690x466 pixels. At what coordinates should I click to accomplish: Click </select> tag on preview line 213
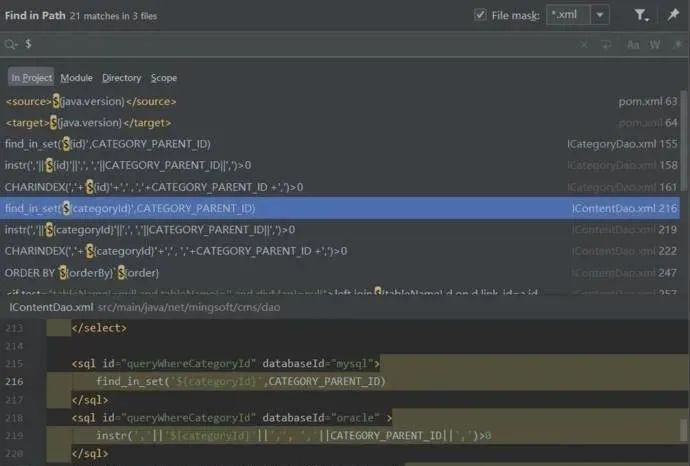99,328
